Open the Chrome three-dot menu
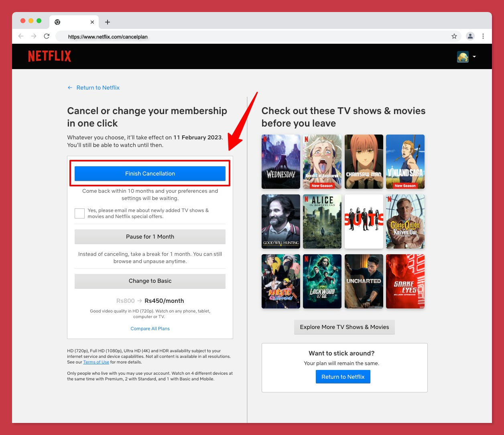 click(x=483, y=36)
